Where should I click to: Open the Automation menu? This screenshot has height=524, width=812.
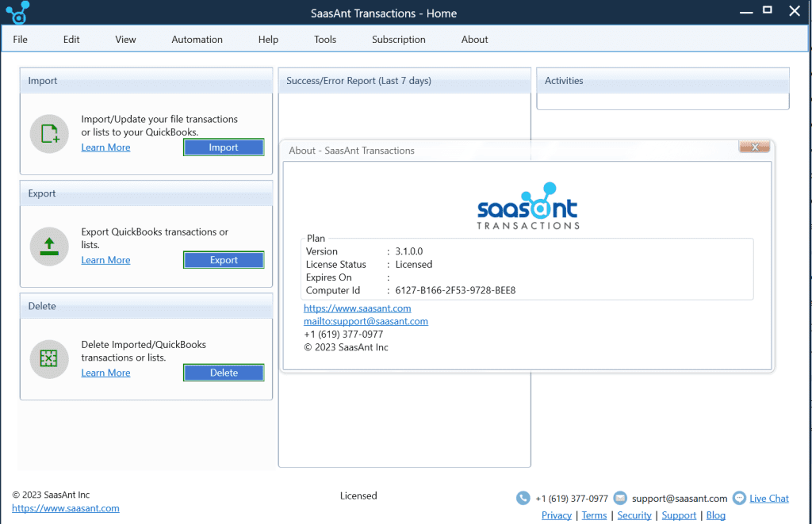tap(197, 38)
